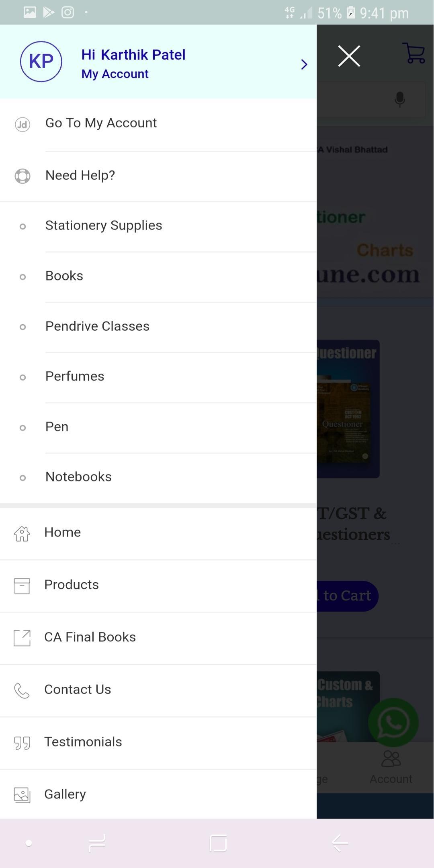Close the side navigation drawer

(349, 56)
